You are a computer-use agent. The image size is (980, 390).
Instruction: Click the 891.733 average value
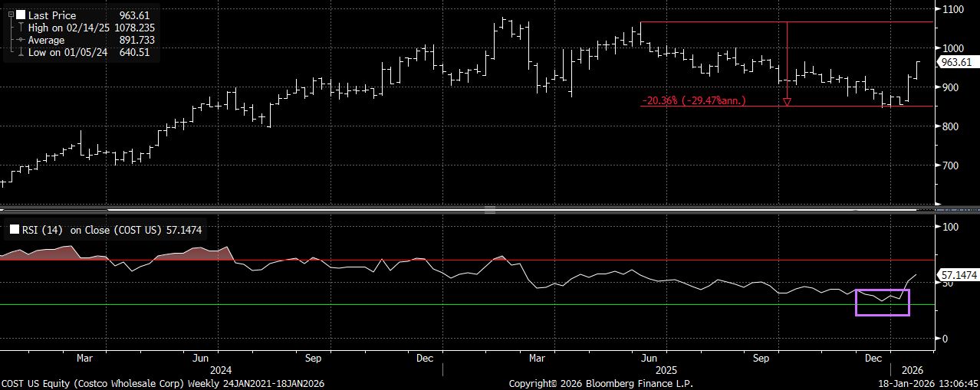(x=136, y=40)
